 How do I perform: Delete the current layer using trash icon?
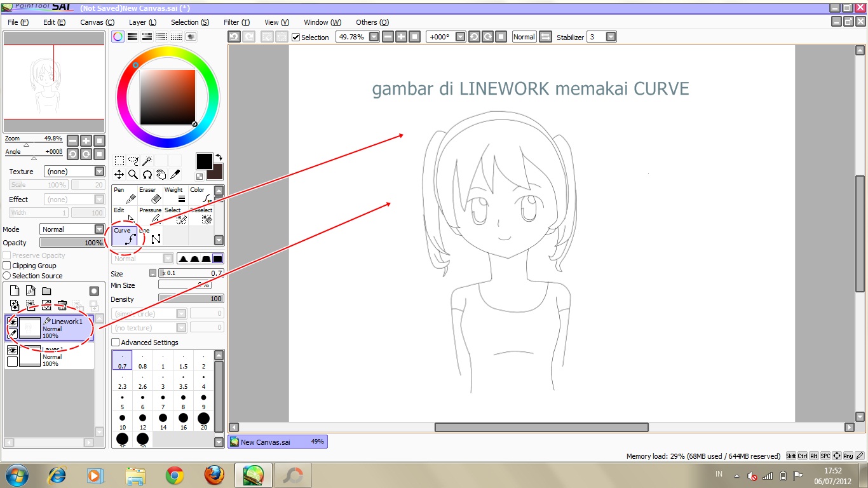(62, 305)
